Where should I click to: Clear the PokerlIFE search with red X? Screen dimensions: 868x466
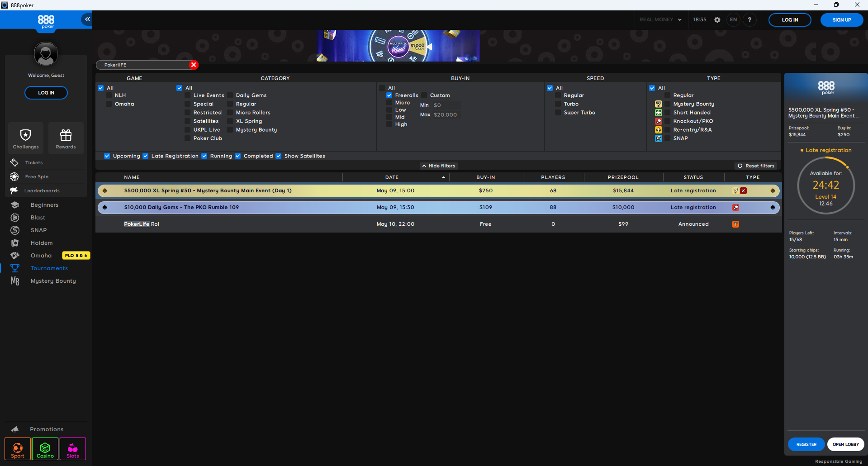194,65
